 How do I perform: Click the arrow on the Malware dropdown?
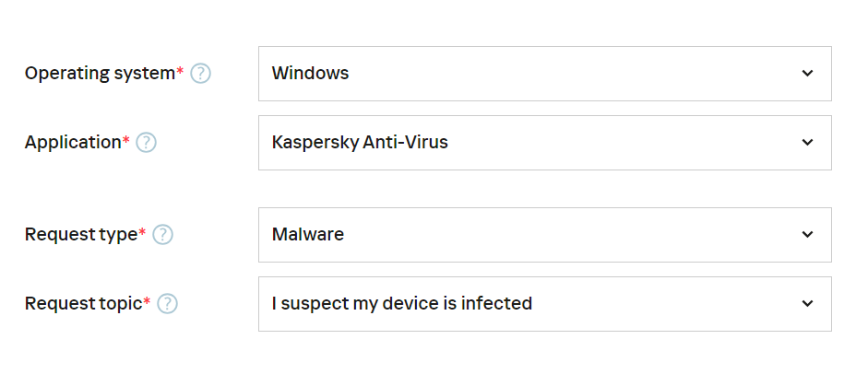(807, 235)
